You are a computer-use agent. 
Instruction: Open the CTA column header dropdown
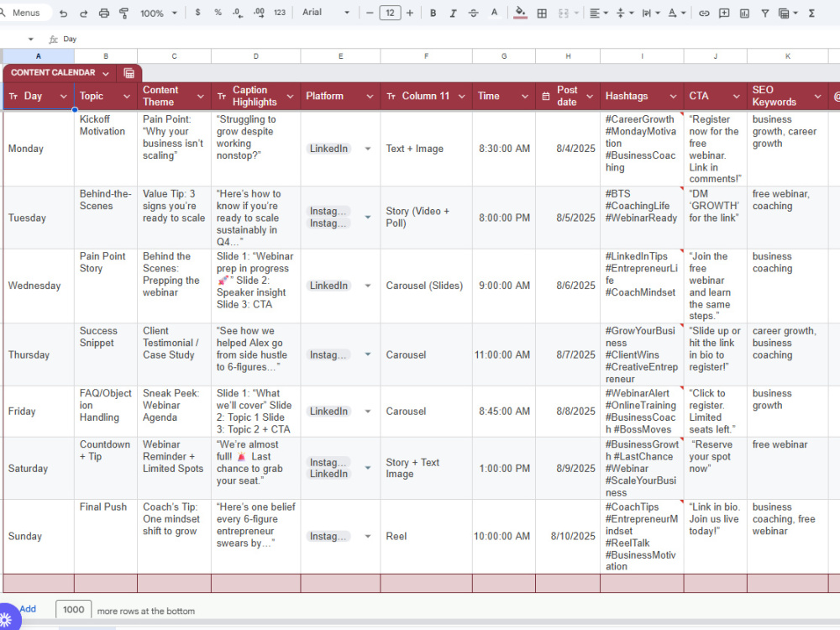point(736,97)
